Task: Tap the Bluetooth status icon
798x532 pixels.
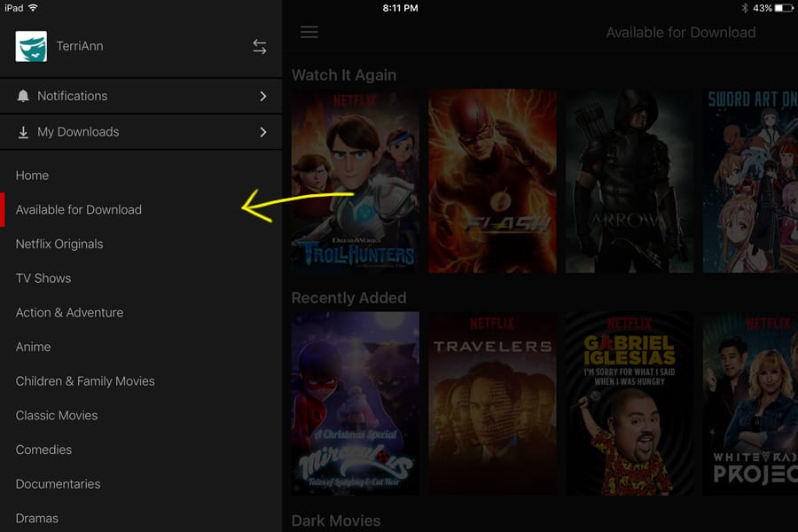Action: pos(744,8)
